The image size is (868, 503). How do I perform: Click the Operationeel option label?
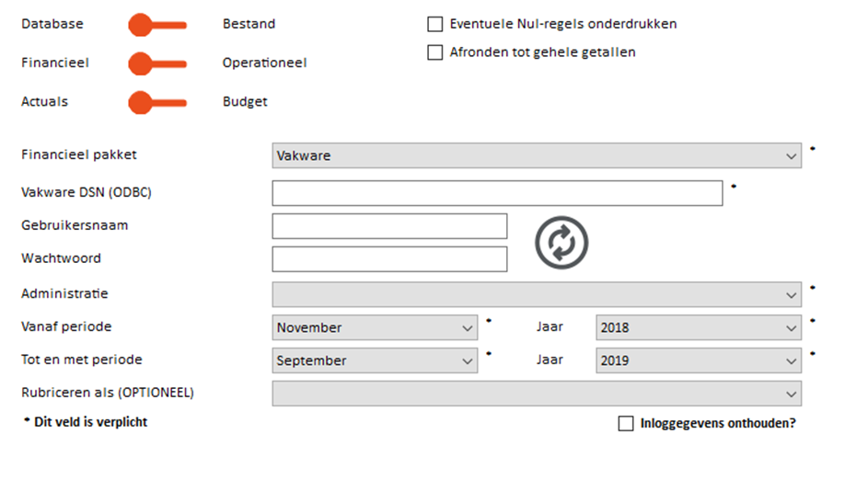pyautogui.click(x=264, y=63)
